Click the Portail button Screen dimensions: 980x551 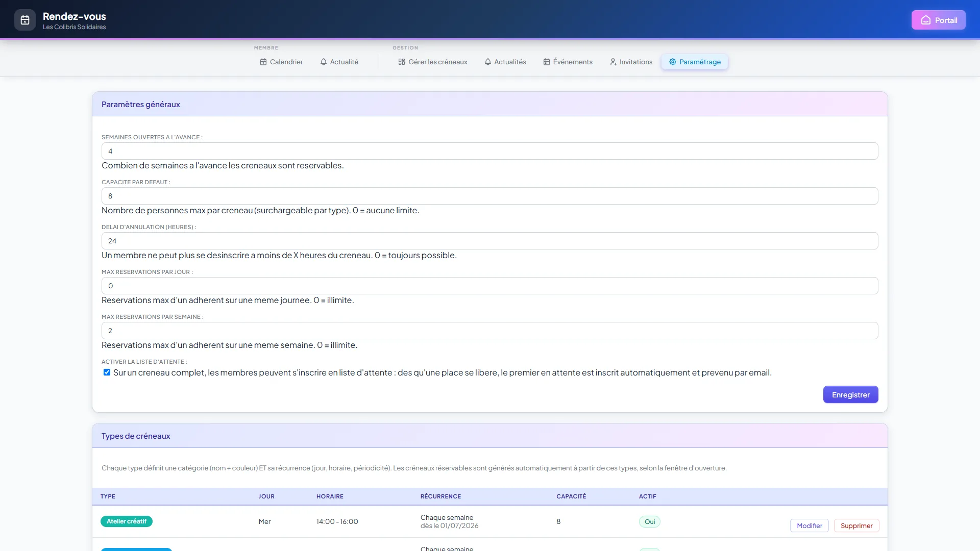[x=939, y=20]
